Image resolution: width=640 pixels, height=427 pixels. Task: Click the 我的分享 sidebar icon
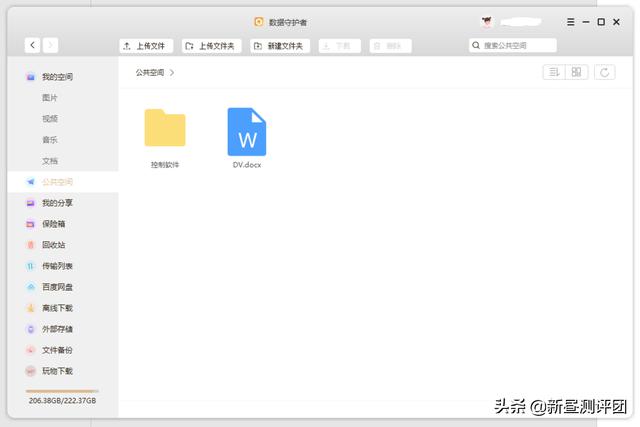click(x=31, y=203)
